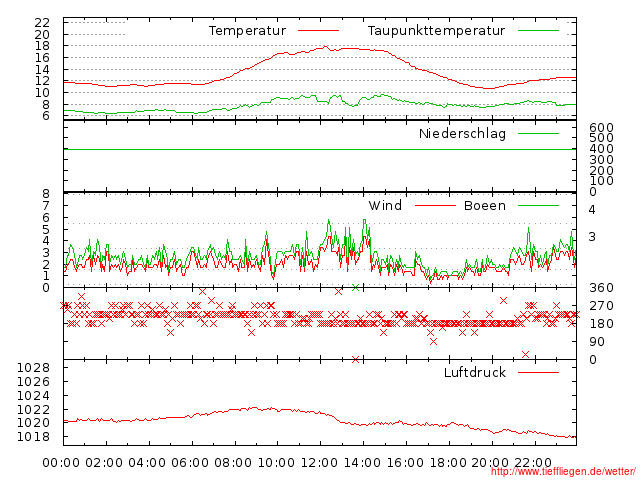Click the green X wind direction marker

click(x=356, y=288)
